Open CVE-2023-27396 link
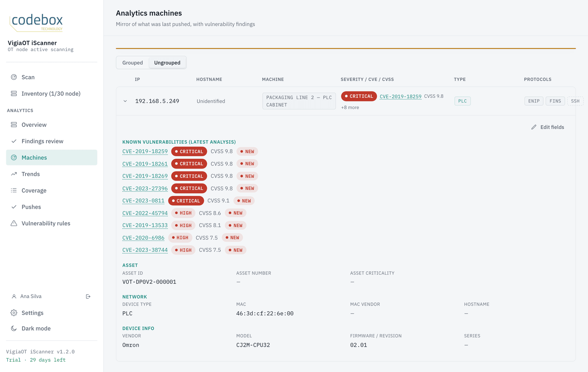This screenshot has width=588, height=372. click(145, 189)
